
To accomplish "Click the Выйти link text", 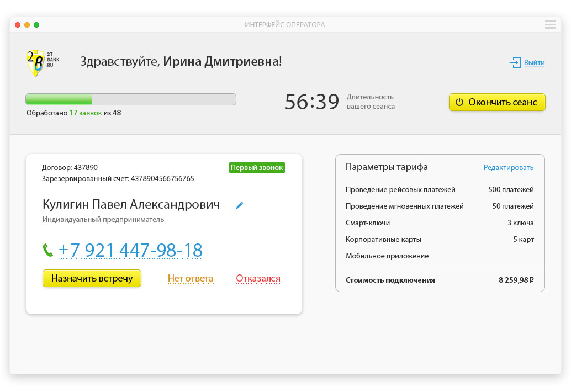I will coord(534,63).
